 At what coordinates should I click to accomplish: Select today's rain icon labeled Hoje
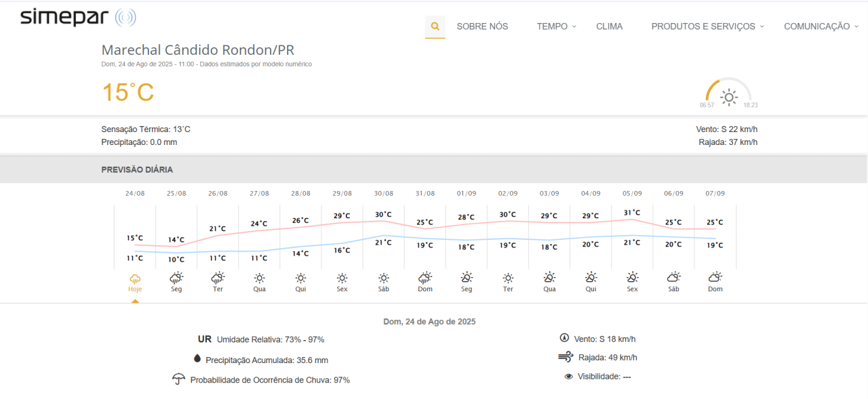tap(135, 278)
